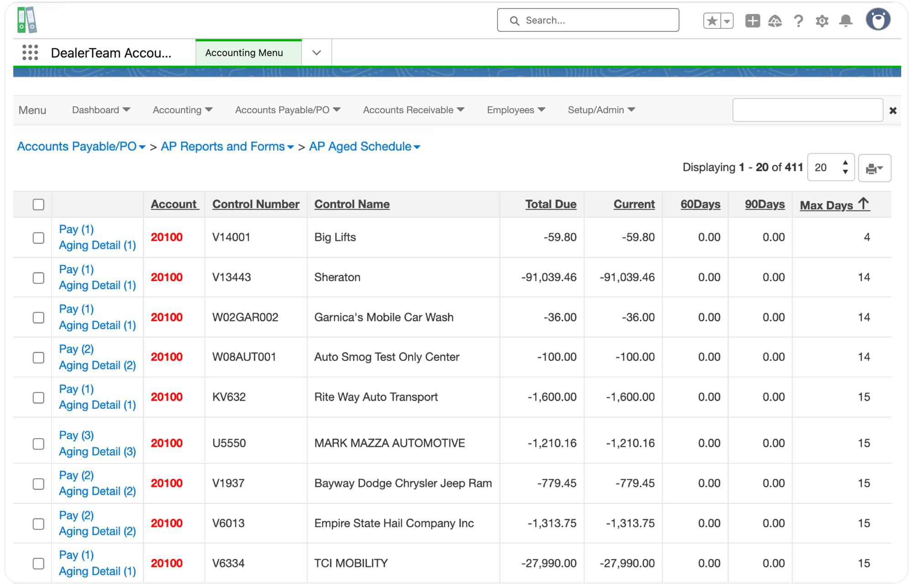
Task: Sort by 90Days column header
Action: tap(765, 204)
